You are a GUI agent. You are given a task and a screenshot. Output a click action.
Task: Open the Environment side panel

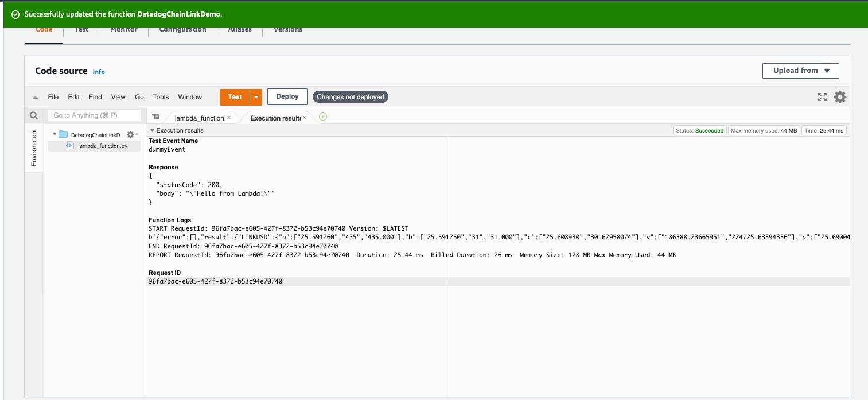click(34, 147)
